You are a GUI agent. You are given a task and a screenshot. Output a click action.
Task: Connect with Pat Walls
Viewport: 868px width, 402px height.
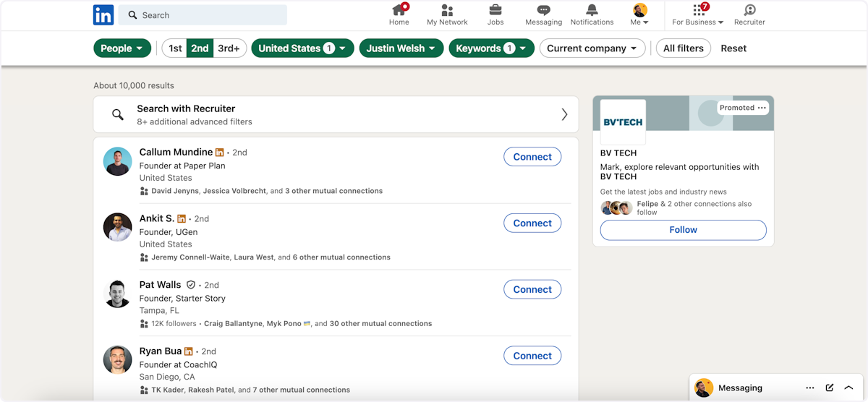(532, 289)
